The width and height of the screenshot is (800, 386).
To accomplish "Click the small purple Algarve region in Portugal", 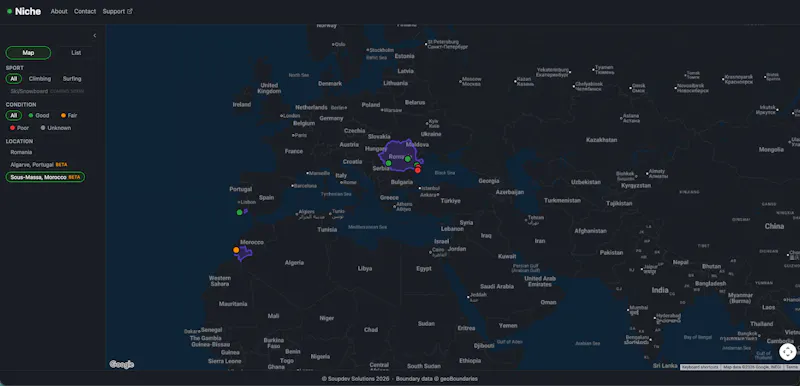I will click(246, 210).
